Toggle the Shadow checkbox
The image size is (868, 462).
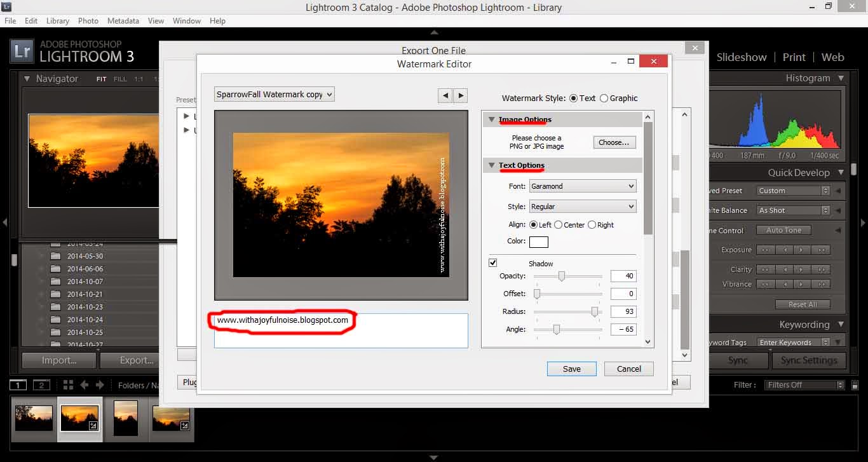[492, 263]
